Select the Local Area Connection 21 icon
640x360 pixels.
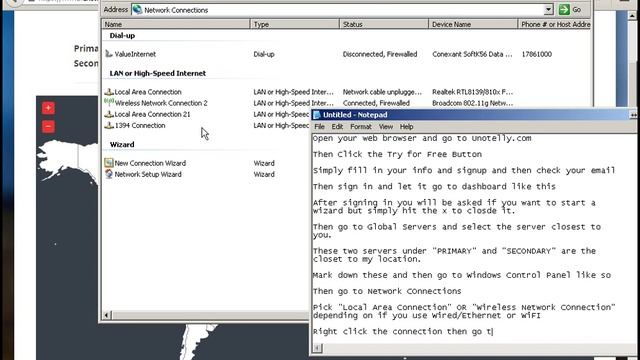pos(109,114)
